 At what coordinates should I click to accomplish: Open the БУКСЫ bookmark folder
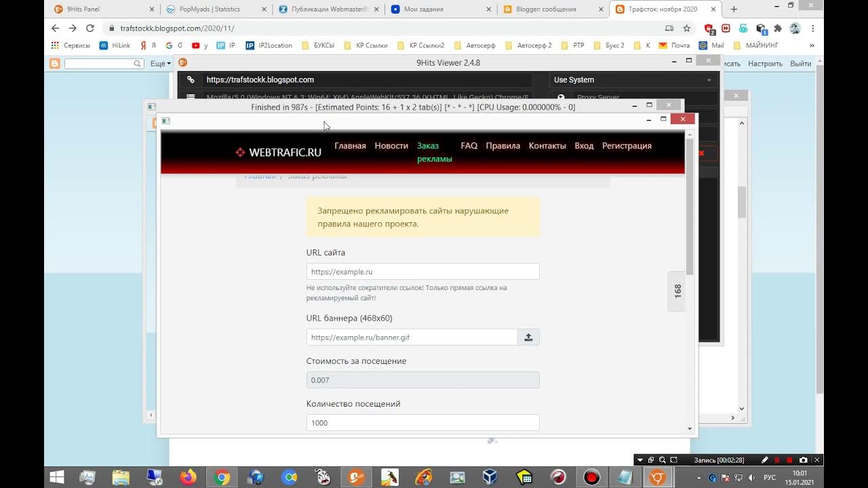(317, 45)
